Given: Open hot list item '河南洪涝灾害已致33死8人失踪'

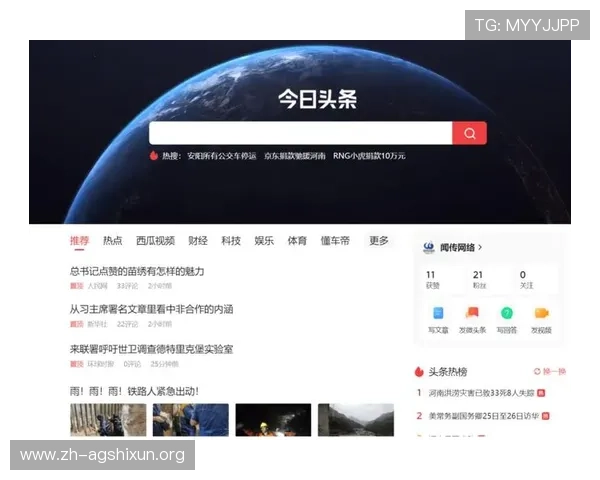Looking at the screenshot, I should [x=481, y=393].
